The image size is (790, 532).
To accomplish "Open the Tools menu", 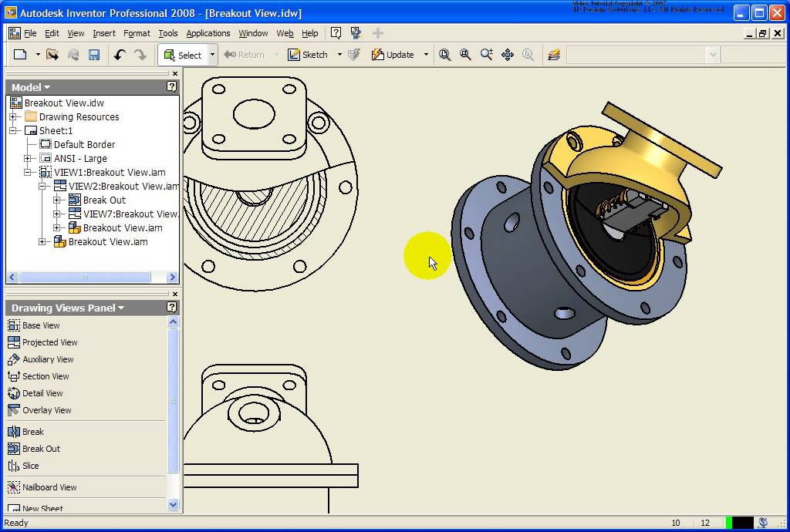I will tap(167, 33).
